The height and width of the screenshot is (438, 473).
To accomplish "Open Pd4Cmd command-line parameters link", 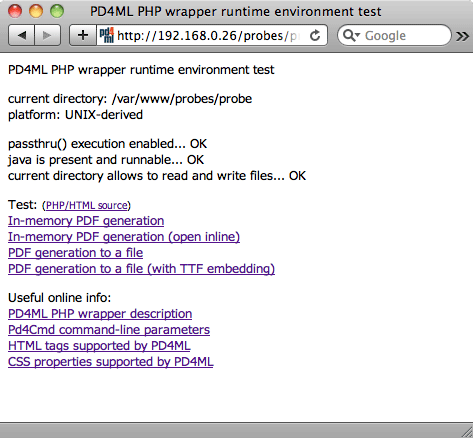I will click(109, 330).
